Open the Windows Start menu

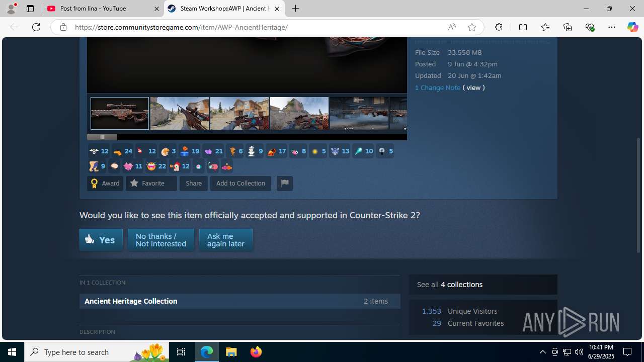click(x=12, y=352)
